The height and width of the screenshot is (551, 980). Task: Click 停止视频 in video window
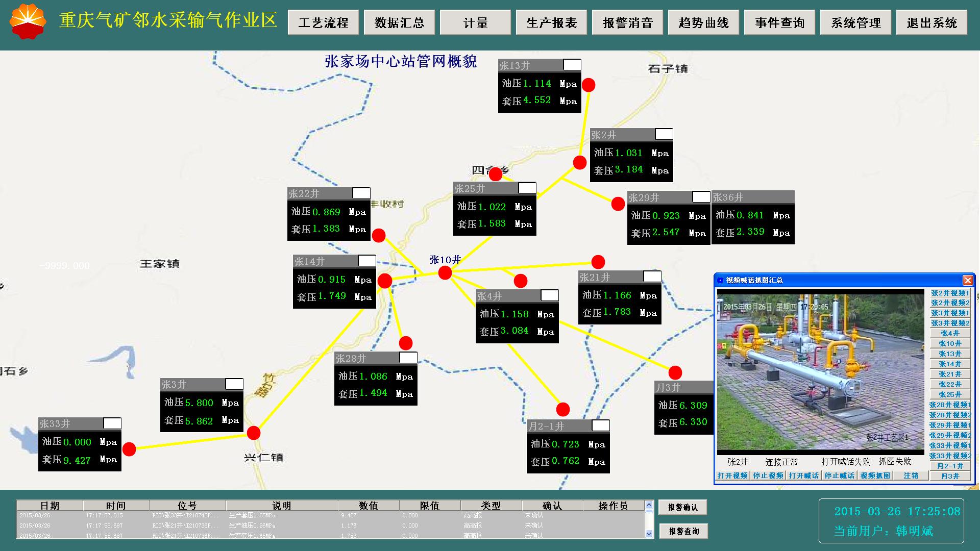coord(768,475)
